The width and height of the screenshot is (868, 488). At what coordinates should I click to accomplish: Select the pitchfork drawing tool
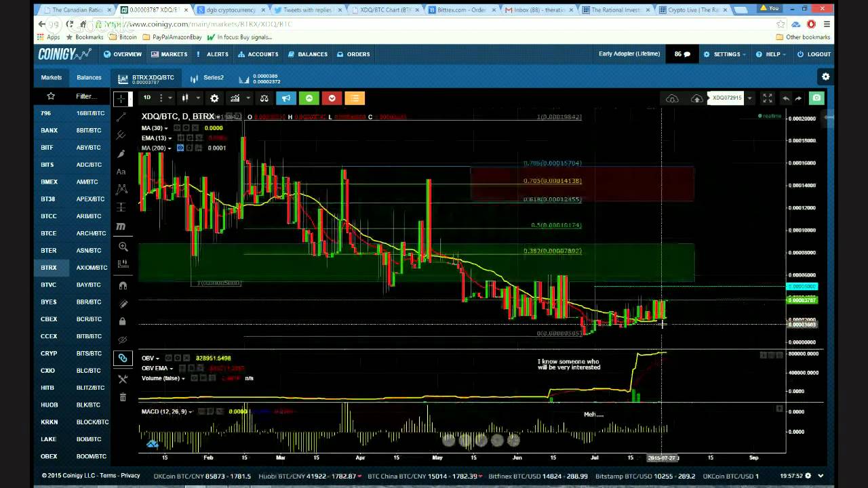(x=121, y=136)
